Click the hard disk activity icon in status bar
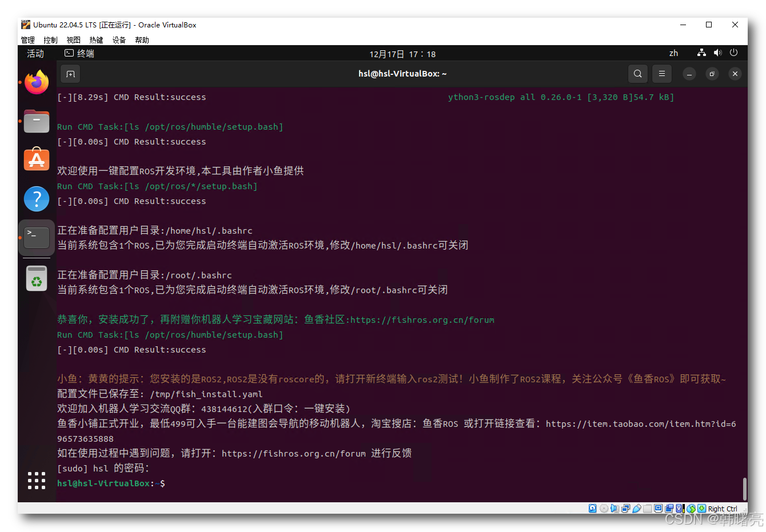This screenshot has width=766, height=532. (x=592, y=509)
